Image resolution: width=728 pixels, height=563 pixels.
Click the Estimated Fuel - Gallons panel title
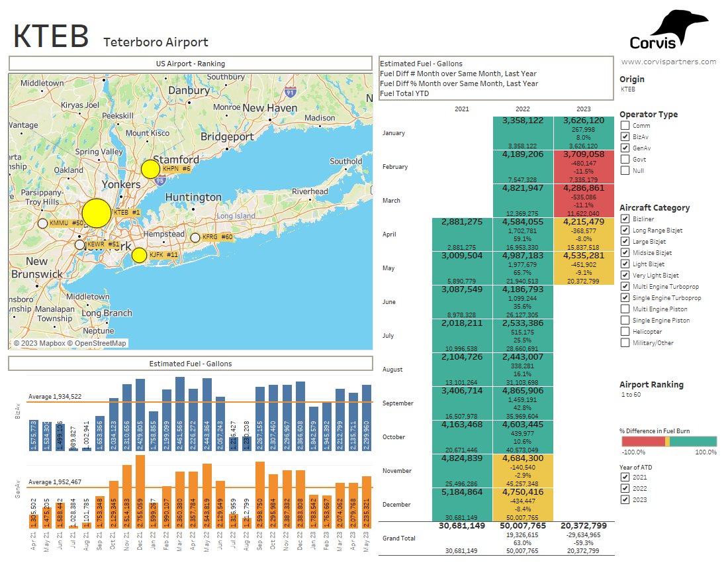190,364
